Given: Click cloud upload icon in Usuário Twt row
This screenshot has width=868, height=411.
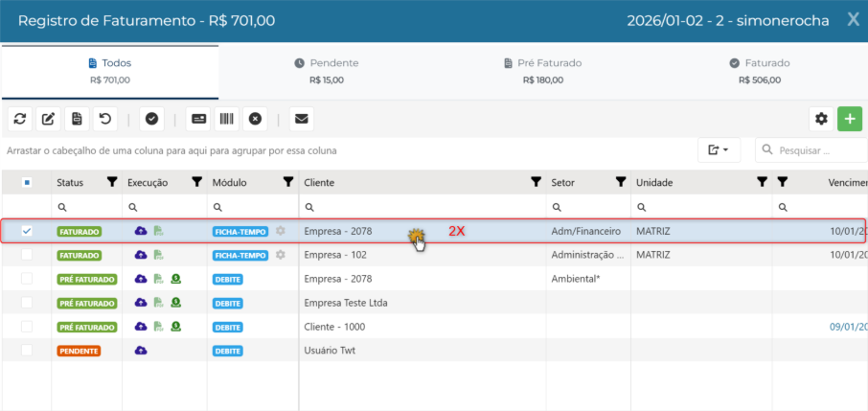Looking at the screenshot, I should coord(141,351).
